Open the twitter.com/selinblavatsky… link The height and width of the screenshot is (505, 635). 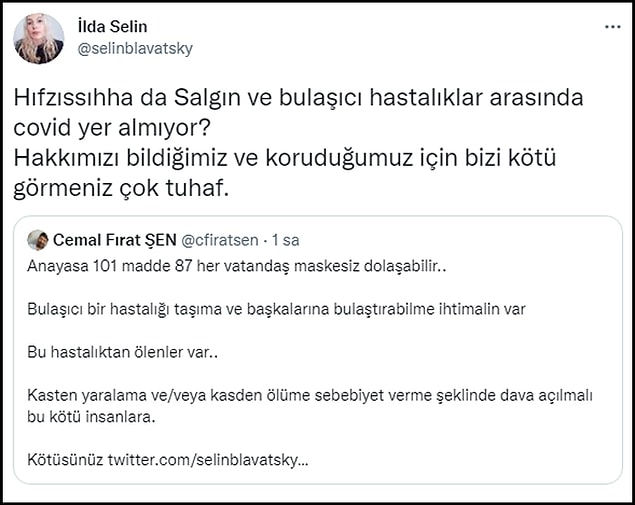tap(208, 460)
